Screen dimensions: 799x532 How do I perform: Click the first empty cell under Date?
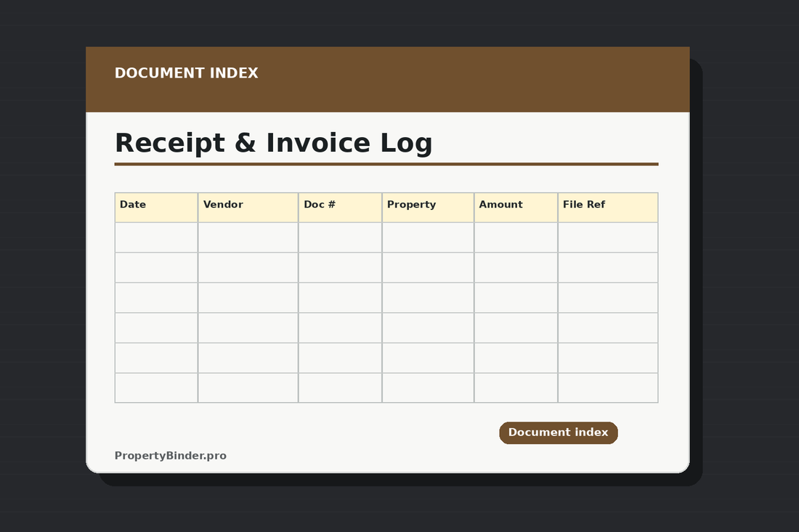pos(156,237)
